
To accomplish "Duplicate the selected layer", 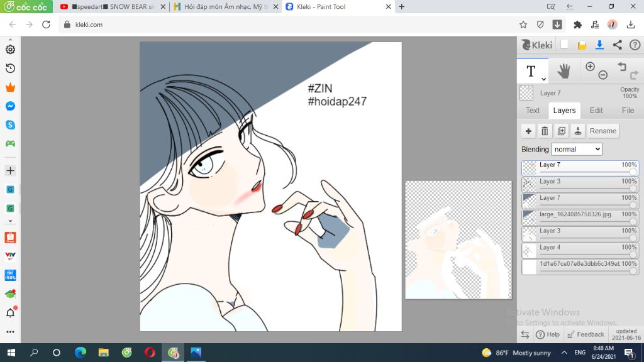I will click(x=561, y=131).
